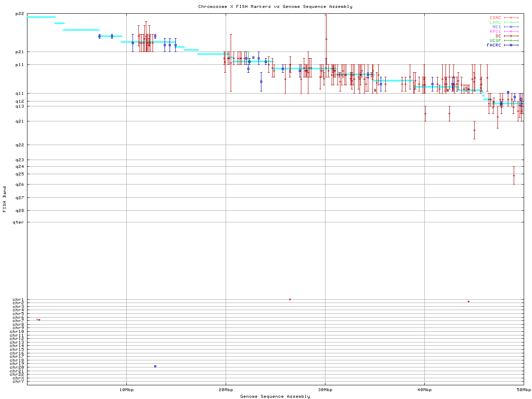Click the Genome Sequence Assembly axis label
Viewport: 532px width, 399px height.
(275, 396)
